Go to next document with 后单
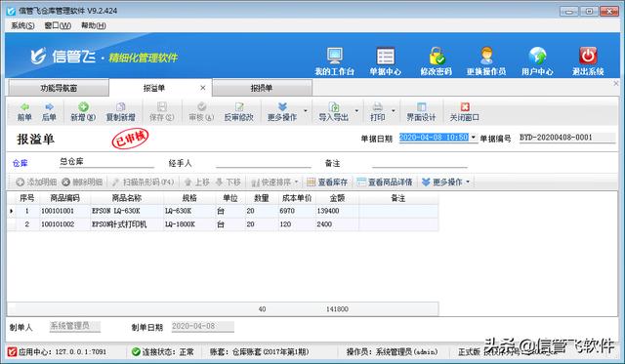Image resolution: width=625 pixels, height=364 pixels. pyautogui.click(x=49, y=112)
